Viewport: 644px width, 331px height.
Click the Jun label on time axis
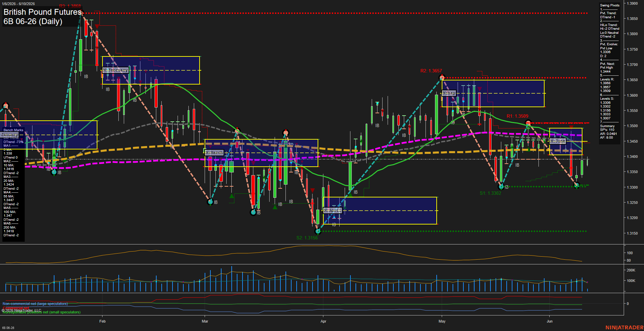coord(550,321)
